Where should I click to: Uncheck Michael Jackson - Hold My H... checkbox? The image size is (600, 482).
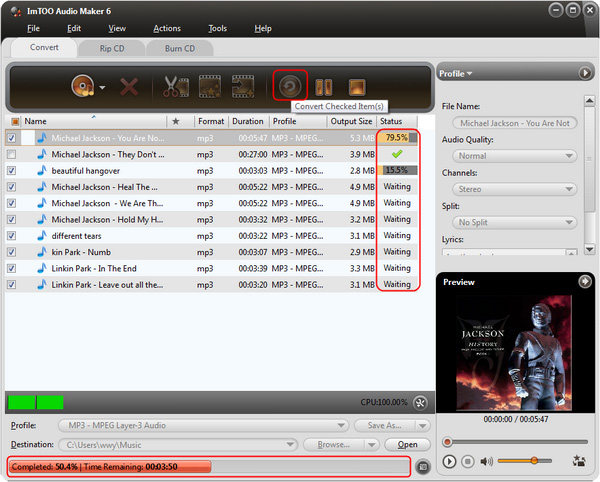coord(11,219)
